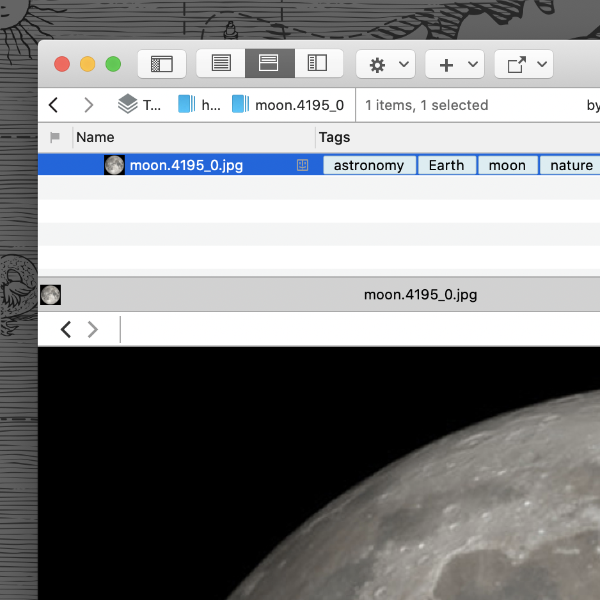Toggle the sidebar with the toolbar sidebar button
This screenshot has width=600, height=600.
162,64
